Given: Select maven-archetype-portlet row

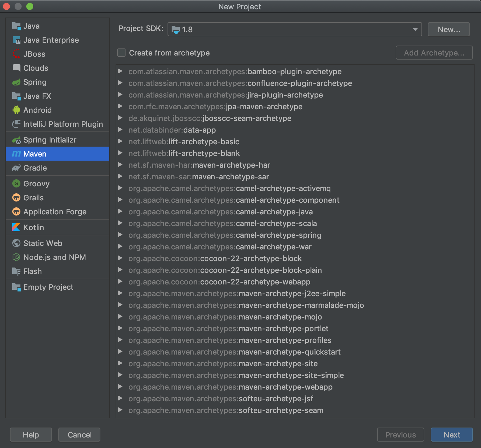Looking at the screenshot, I should tap(295, 329).
